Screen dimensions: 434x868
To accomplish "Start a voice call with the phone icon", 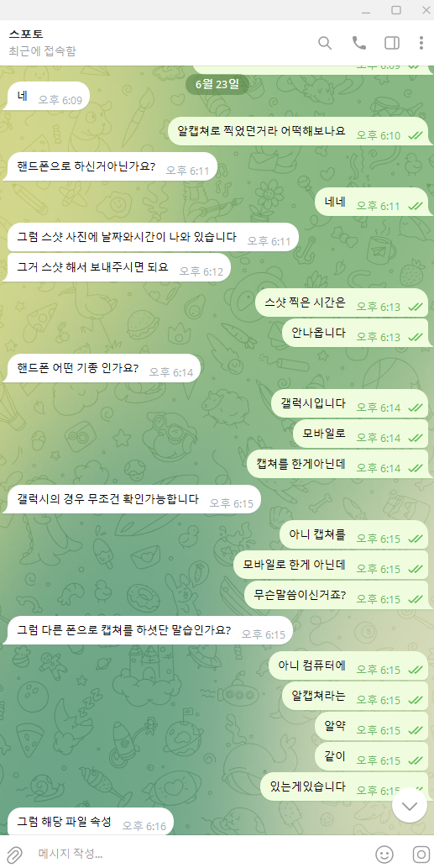I will (358, 43).
